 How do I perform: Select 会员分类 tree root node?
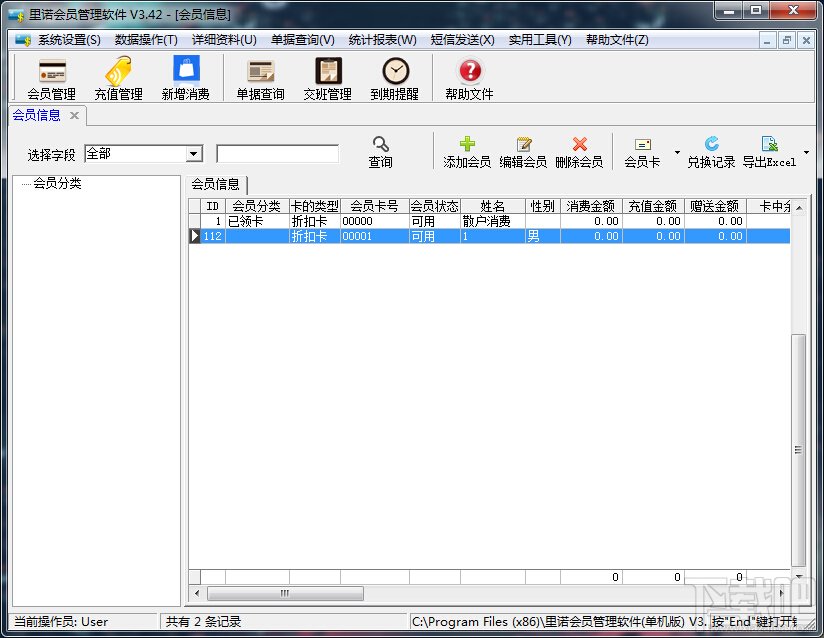[x=57, y=183]
